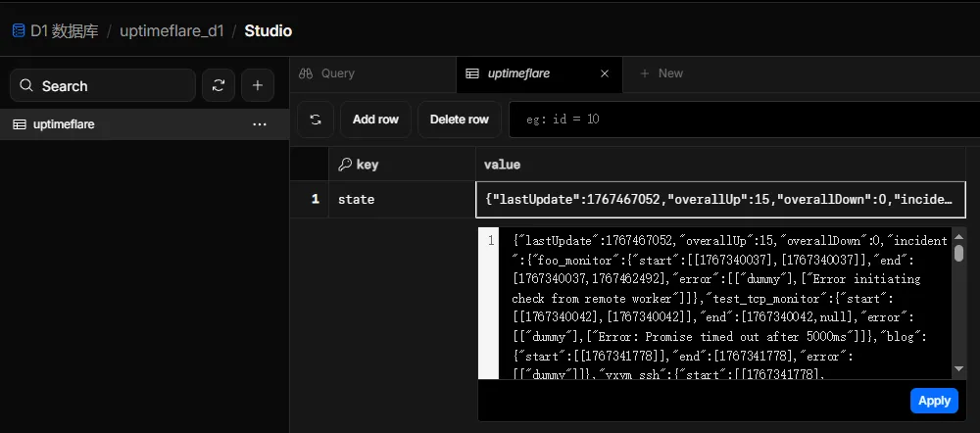Select the uptimeflare tab
The height and width of the screenshot is (433, 980).
pyautogui.click(x=518, y=73)
